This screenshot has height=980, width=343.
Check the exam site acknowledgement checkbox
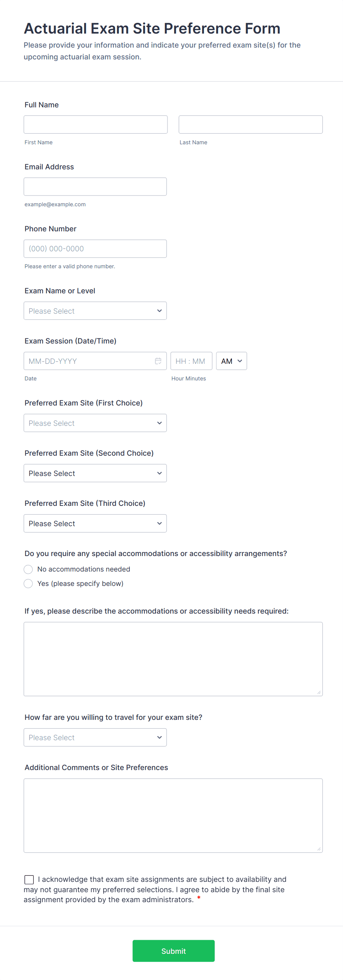29,879
